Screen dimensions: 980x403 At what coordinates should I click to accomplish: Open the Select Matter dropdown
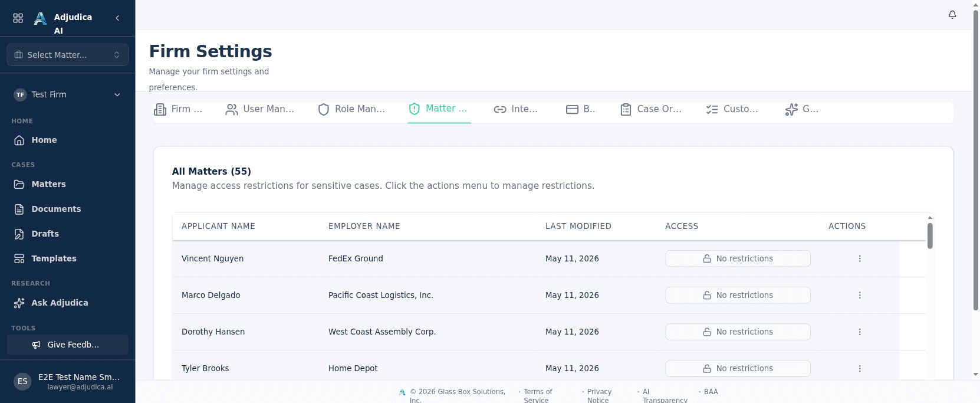[x=68, y=55]
